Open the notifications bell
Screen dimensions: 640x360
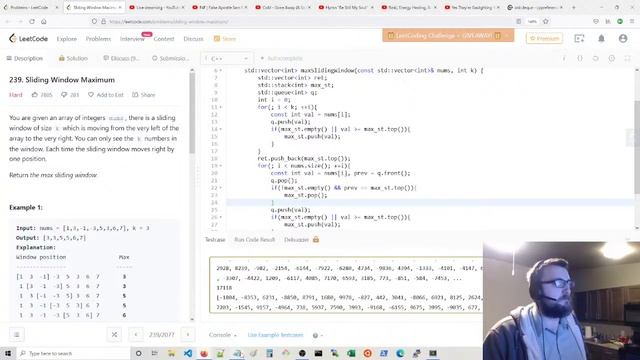(601, 38)
